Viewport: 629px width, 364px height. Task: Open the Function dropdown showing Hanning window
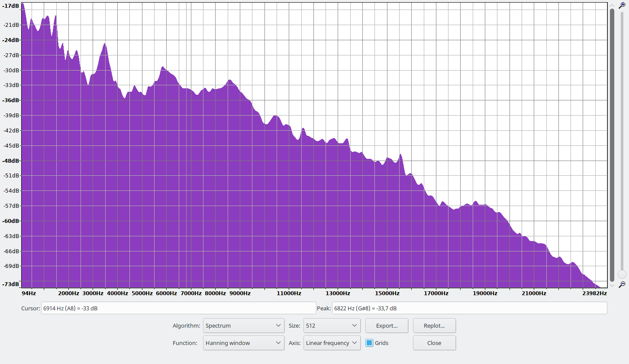pos(244,343)
